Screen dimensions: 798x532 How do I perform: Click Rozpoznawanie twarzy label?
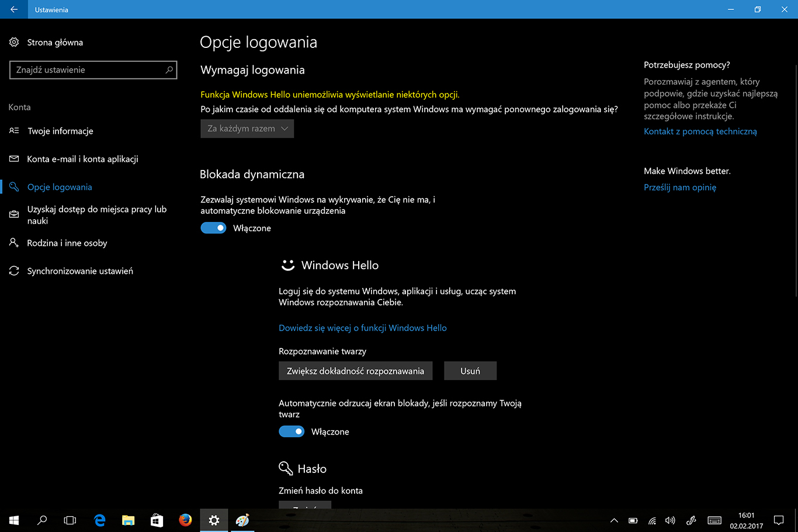pos(322,352)
